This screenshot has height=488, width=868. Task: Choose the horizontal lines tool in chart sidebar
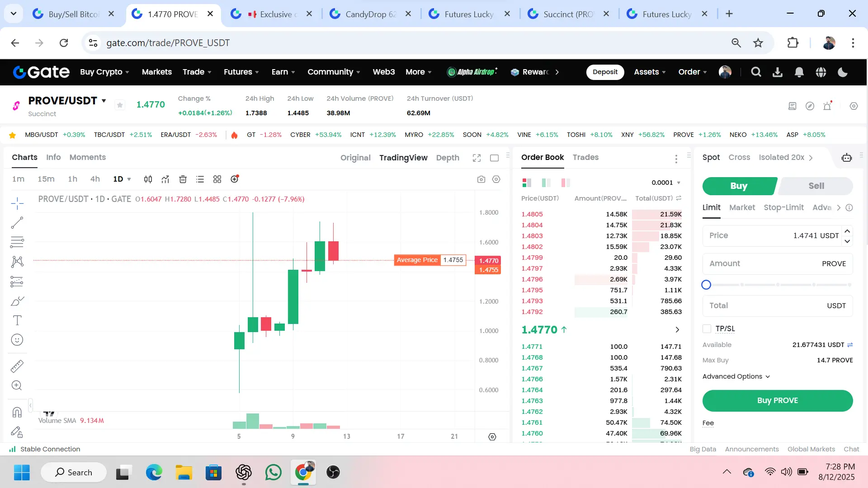[17, 242]
